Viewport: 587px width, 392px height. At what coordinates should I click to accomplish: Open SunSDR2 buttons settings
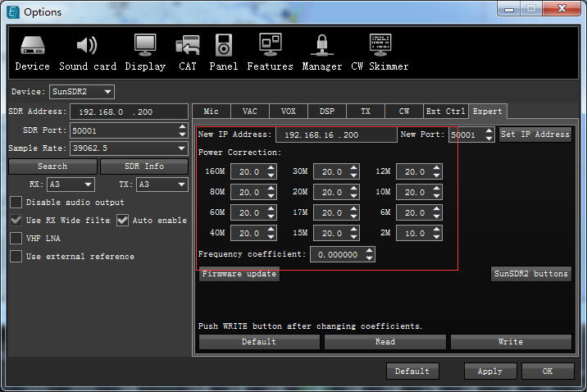531,274
